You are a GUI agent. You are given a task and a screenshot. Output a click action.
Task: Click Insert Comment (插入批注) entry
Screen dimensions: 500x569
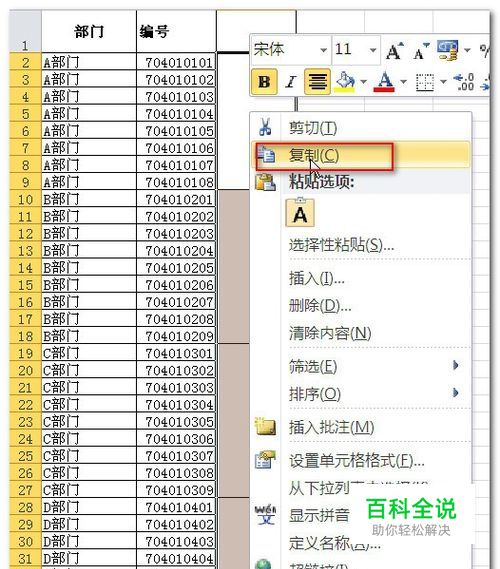[331, 427]
